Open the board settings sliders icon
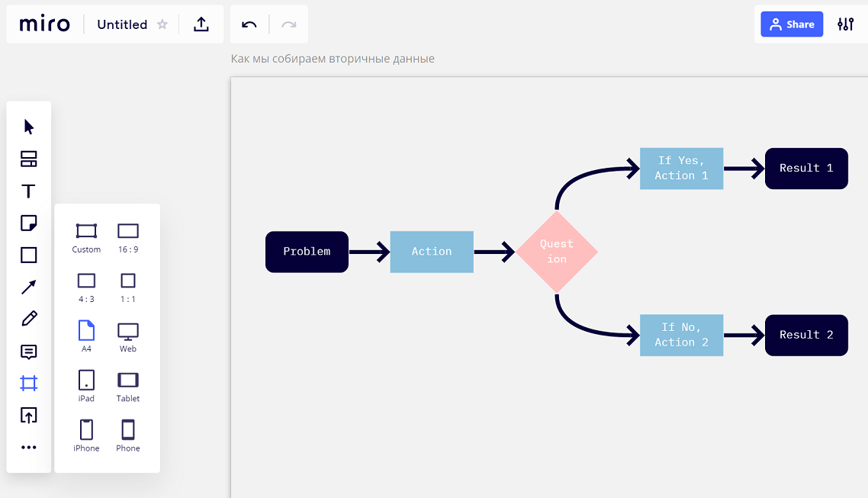Screen dimensions: 868x498 [845, 24]
